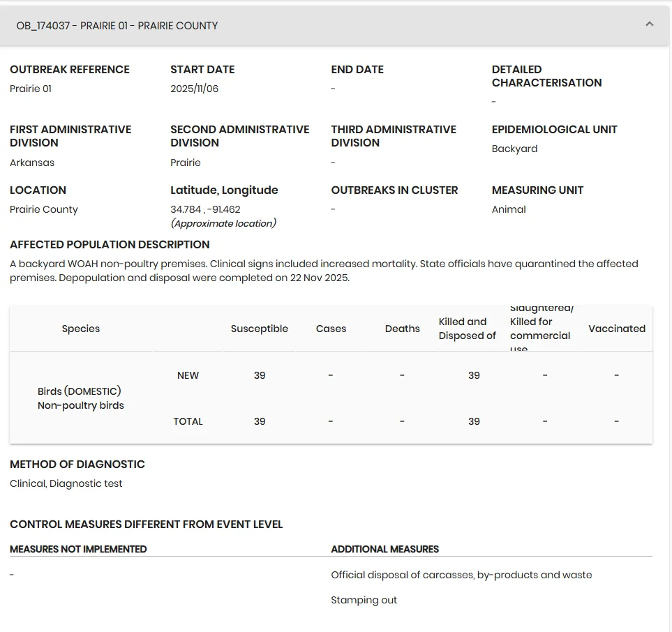
Task: Click the Clinical, Diagnostic test value
Action: pos(66,483)
